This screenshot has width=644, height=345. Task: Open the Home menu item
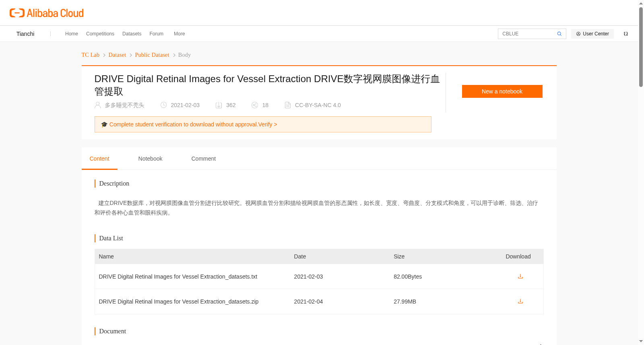72,34
